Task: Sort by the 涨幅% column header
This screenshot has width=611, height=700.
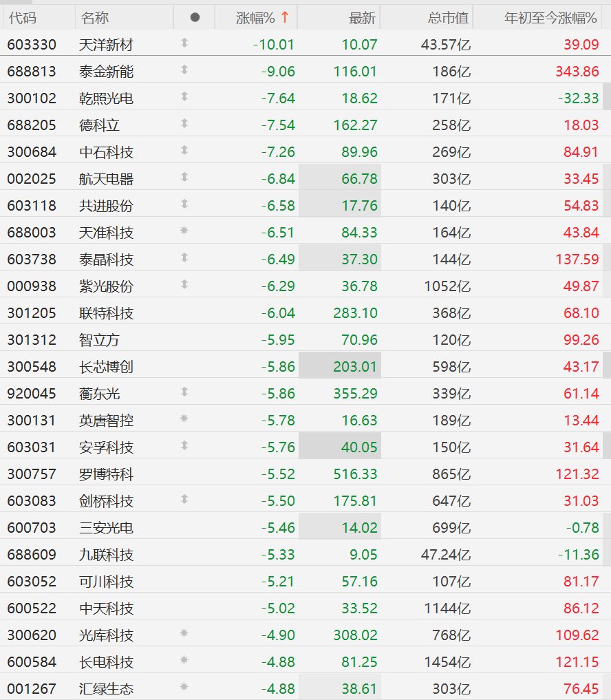Action: (x=255, y=18)
